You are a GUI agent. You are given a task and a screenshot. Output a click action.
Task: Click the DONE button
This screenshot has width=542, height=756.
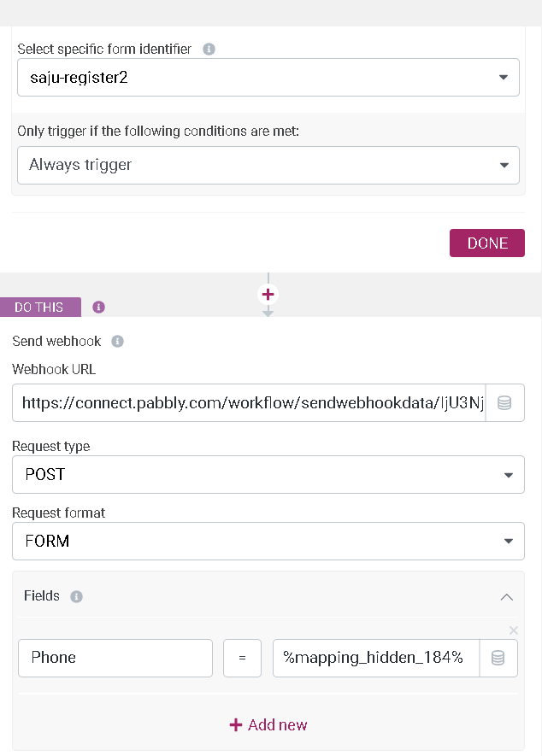tap(487, 243)
